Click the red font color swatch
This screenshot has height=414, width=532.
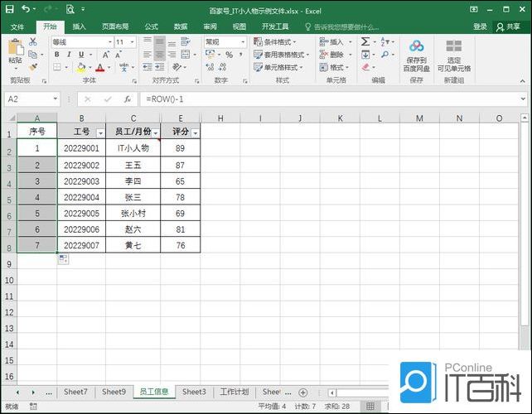pos(99,68)
